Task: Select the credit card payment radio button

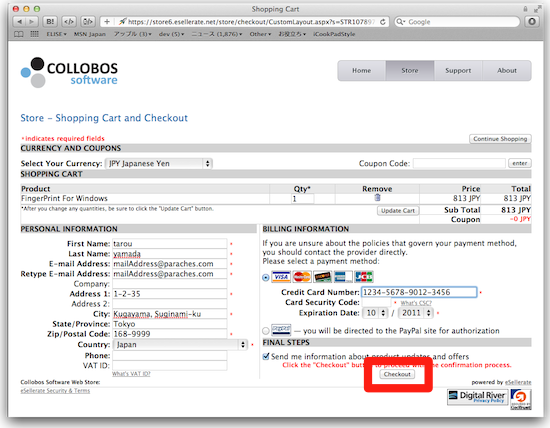Action: click(266, 277)
